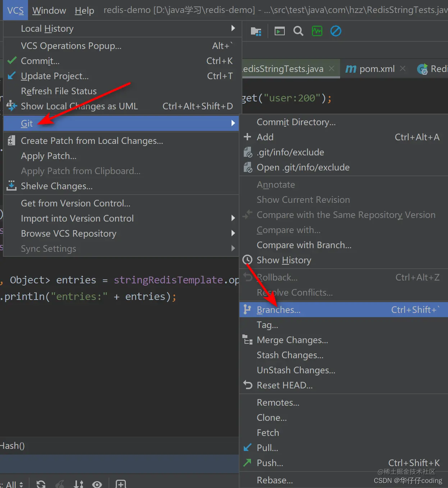Expand Browse VCS Repository submenu arrow
This screenshot has width=448, height=488.
pyautogui.click(x=233, y=233)
